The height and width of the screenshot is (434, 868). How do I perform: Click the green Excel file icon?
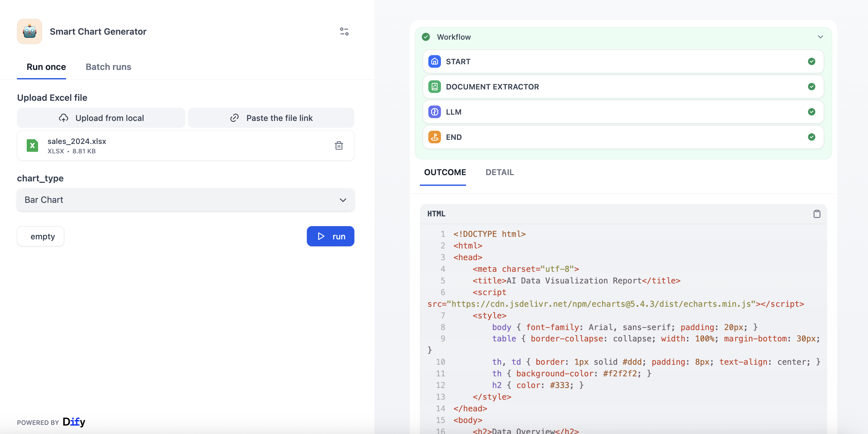[x=32, y=145]
